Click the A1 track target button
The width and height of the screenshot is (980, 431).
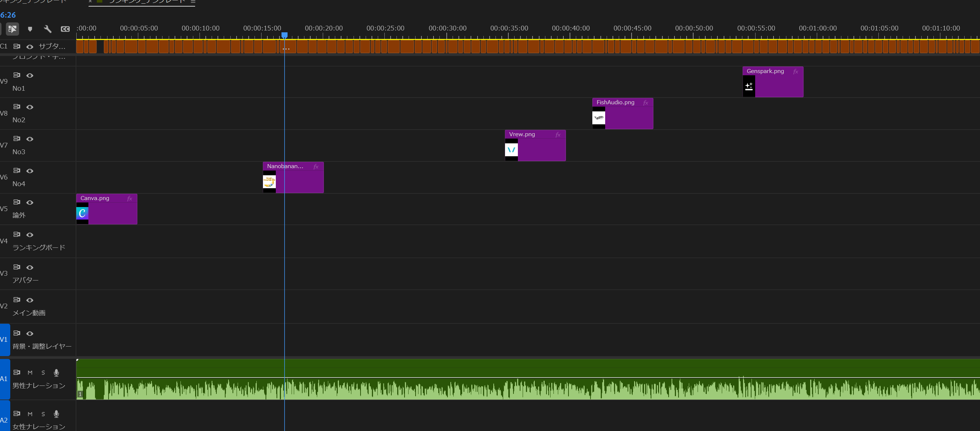pos(4,379)
